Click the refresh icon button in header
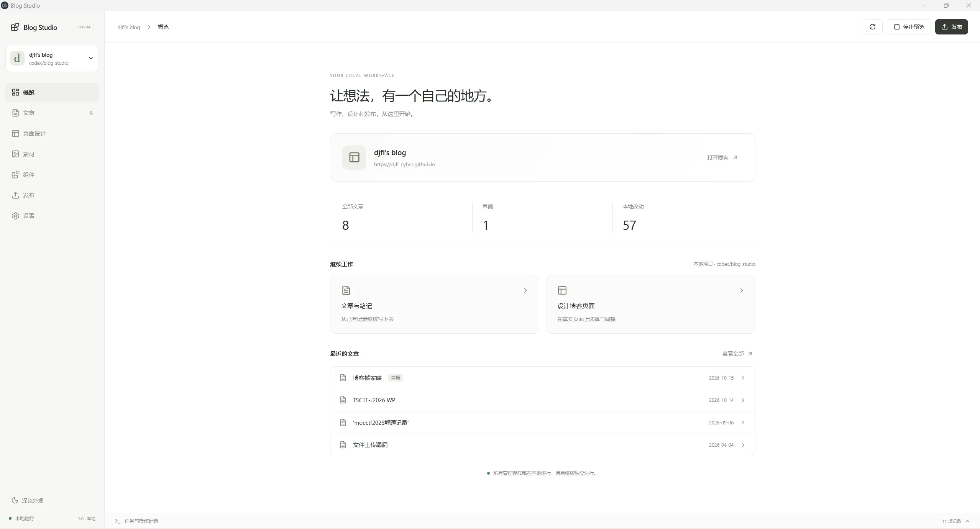980x529 pixels. [872, 27]
